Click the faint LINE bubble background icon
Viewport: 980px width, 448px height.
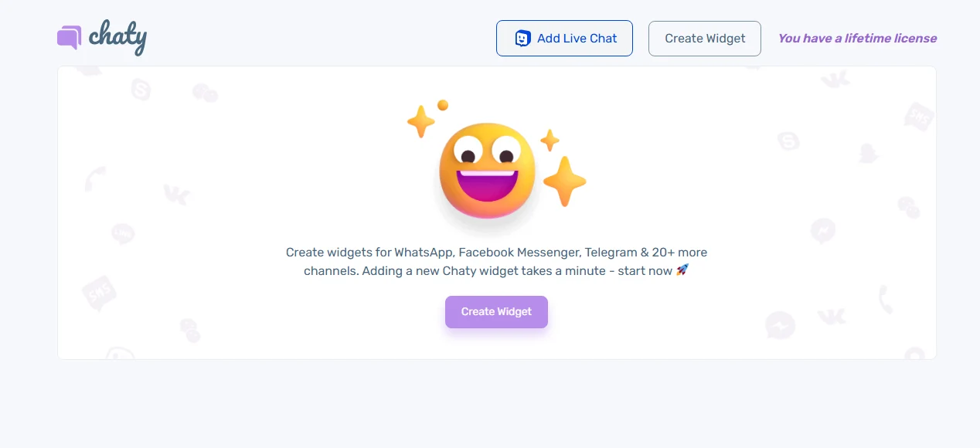coord(123,232)
